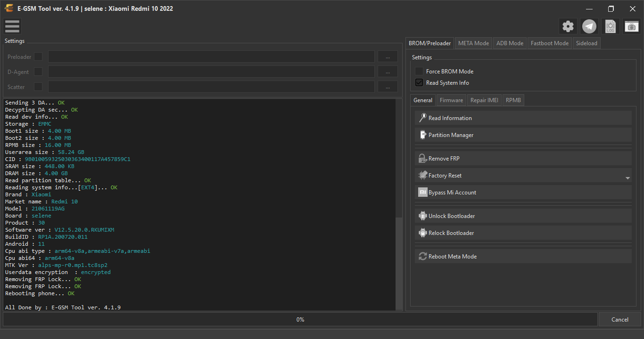Click the CID value 9B0100593250303634...
The width and height of the screenshot is (644, 339).
coord(78,159)
